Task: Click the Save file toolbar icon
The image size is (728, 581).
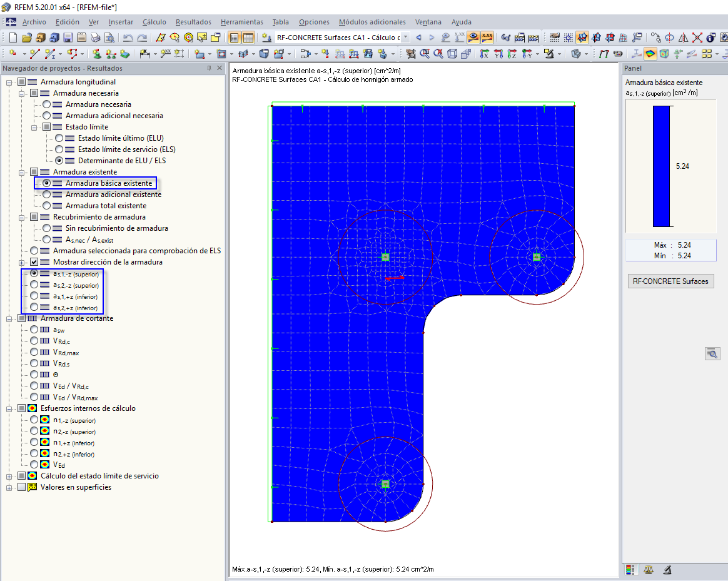Action: pyautogui.click(x=68, y=38)
